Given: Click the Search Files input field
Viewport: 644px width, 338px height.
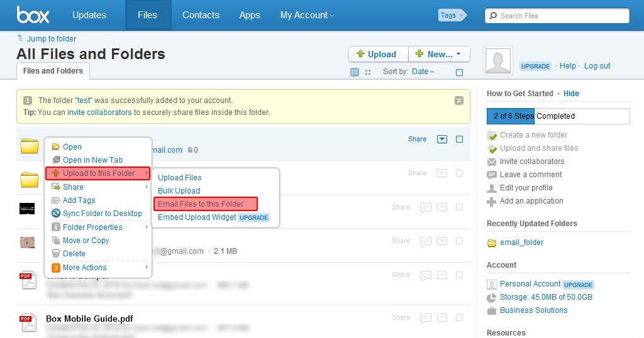Looking at the screenshot, I should point(557,16).
